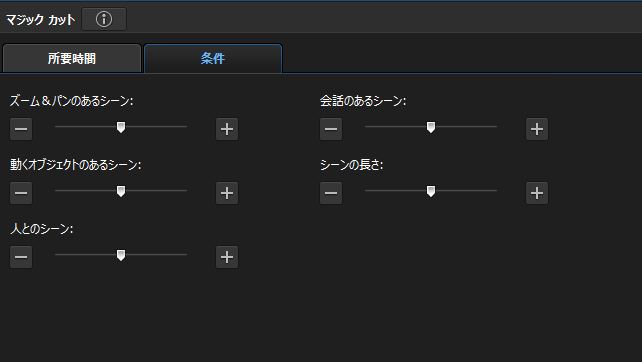Increase 動くオブジェクトのあるシーン with plus button
This screenshot has width=642, height=362.
227,193
